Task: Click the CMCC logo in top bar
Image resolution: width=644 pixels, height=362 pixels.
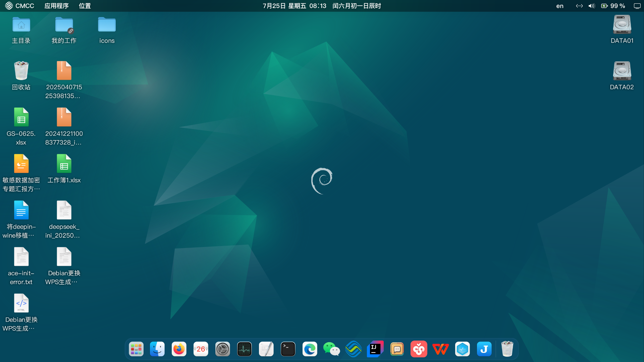Action: click(x=20, y=6)
